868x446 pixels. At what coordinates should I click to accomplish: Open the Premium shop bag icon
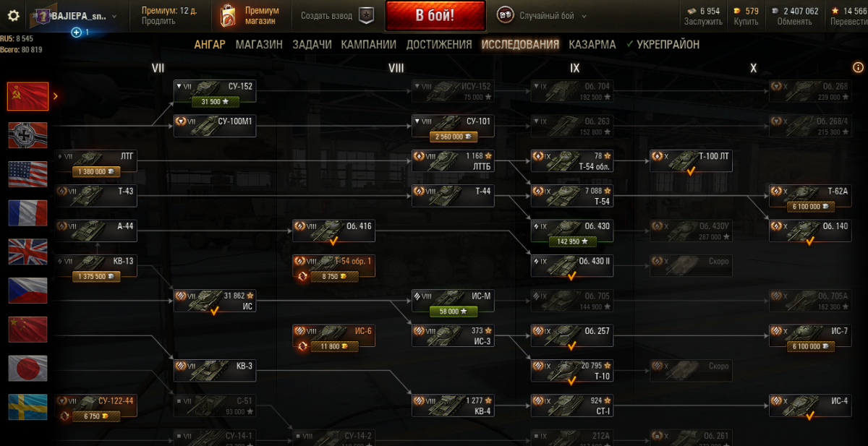pos(229,15)
